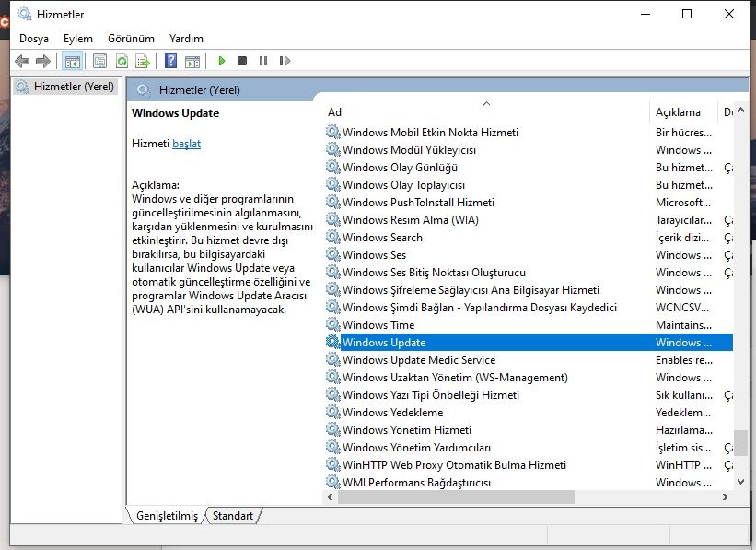Open the Yardım menu
This screenshot has width=756, height=550.
click(x=186, y=39)
